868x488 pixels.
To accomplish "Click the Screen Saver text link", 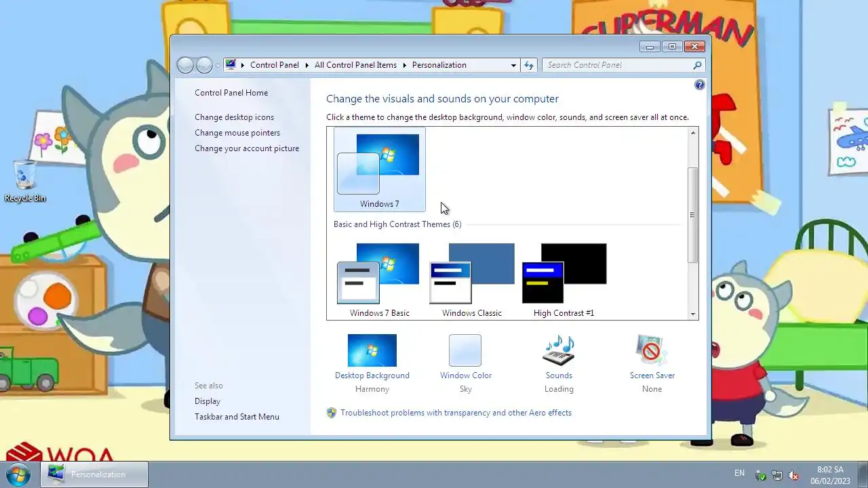I will 652,375.
